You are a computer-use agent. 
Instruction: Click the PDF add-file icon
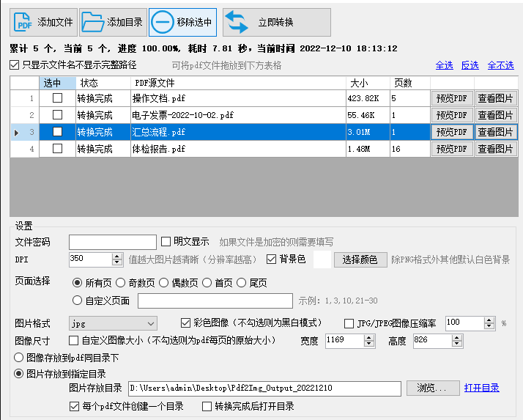pos(23,23)
